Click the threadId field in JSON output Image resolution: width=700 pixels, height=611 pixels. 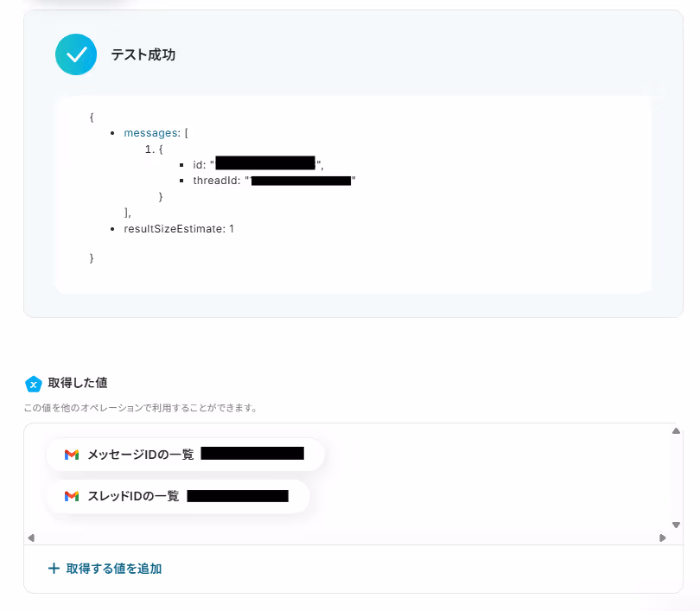pos(274,181)
